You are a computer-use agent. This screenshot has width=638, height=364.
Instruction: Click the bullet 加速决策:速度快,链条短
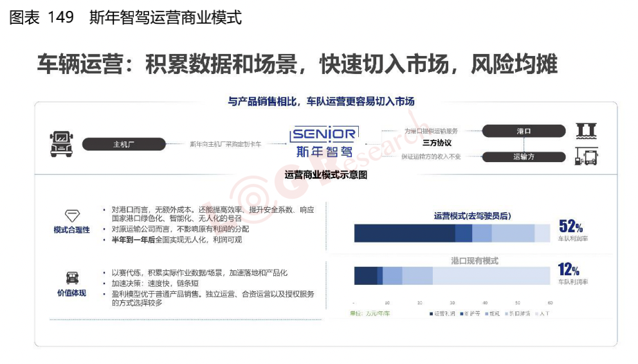156,284
